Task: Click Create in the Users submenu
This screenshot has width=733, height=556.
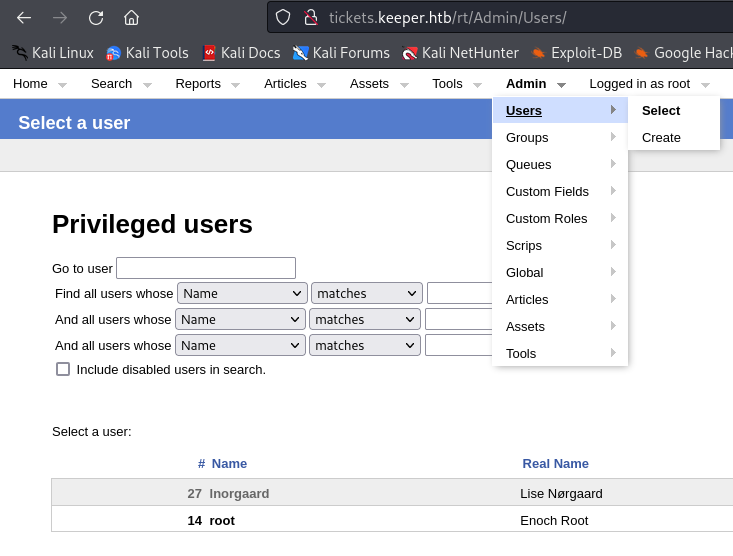Action: 674,137
